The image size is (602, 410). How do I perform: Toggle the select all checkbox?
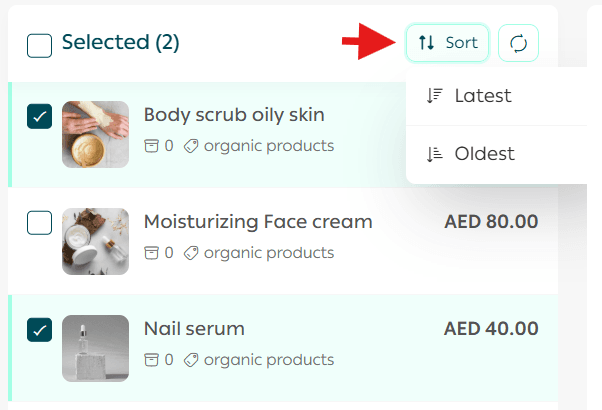coord(39,44)
